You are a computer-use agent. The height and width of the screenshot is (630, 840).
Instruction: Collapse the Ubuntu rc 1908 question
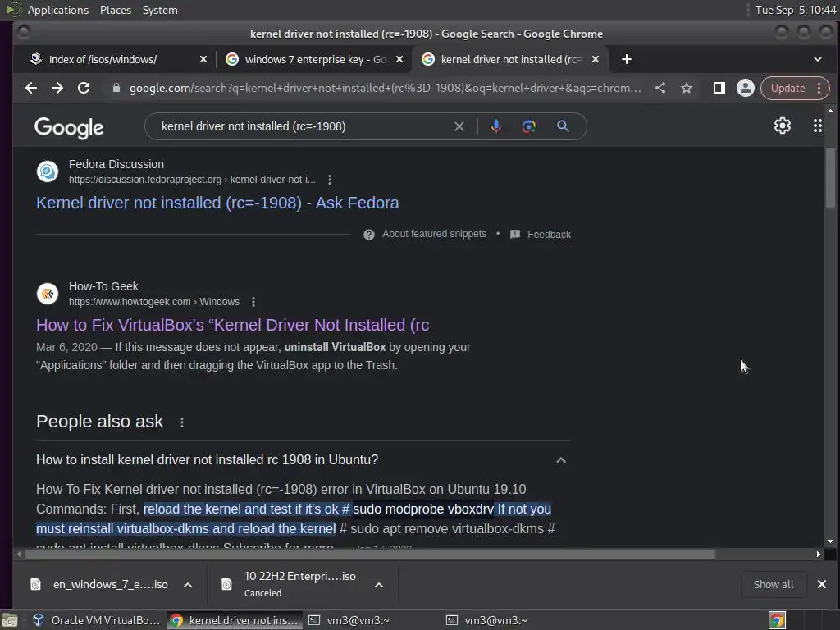561,460
